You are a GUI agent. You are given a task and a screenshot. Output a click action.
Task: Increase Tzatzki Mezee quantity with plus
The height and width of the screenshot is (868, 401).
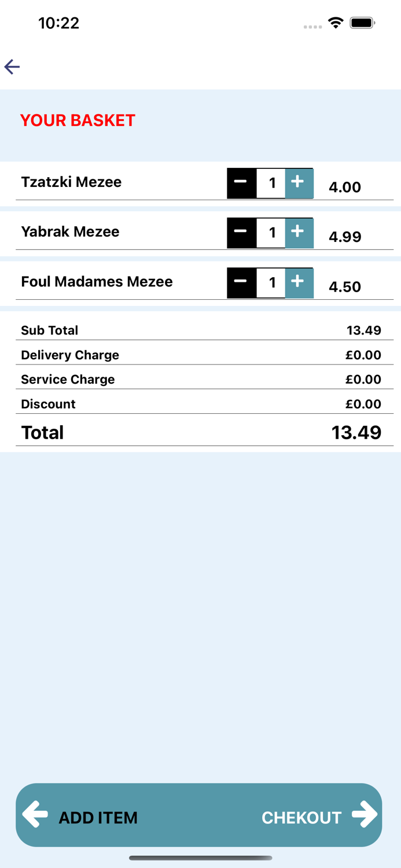pyautogui.click(x=299, y=183)
